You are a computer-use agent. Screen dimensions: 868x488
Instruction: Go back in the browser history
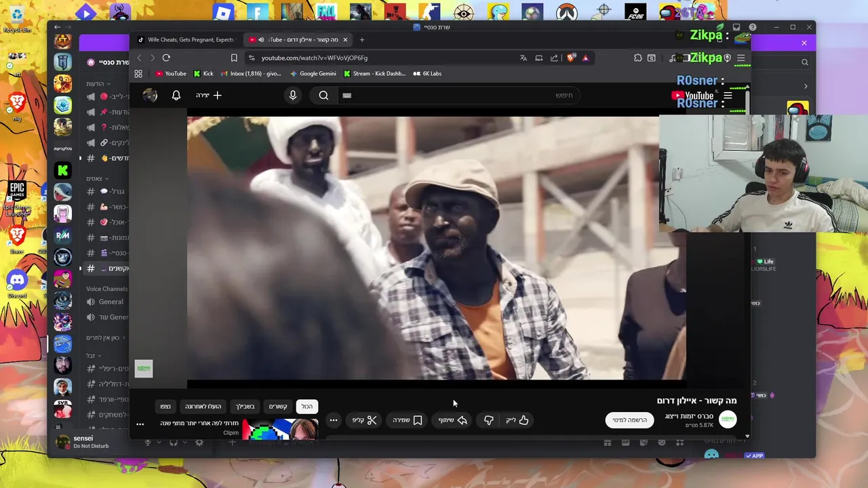pyautogui.click(x=140, y=58)
